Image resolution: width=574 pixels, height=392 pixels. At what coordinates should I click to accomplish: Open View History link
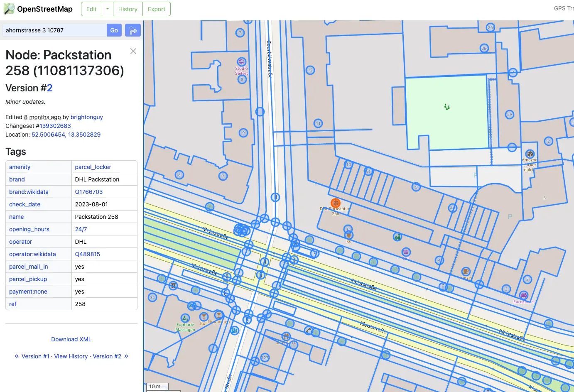pos(71,356)
